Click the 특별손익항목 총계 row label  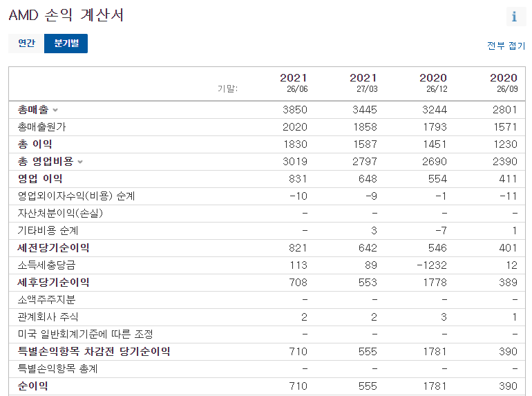pos(57,369)
